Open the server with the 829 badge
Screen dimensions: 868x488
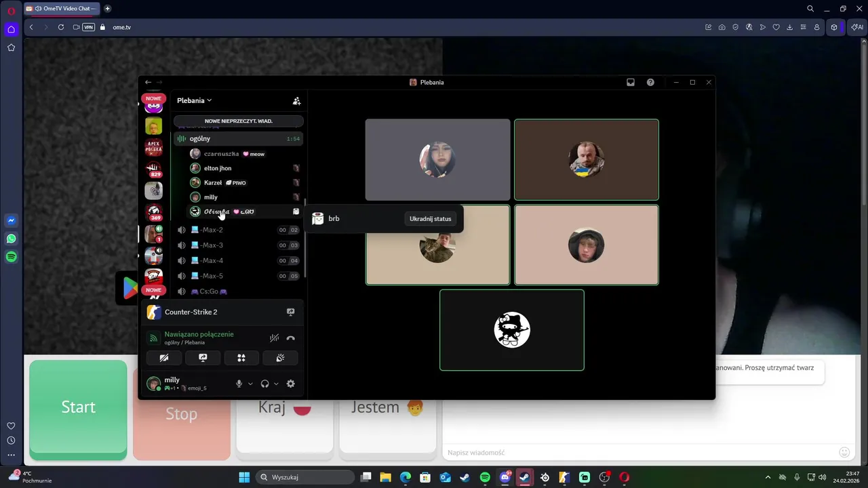(x=154, y=169)
